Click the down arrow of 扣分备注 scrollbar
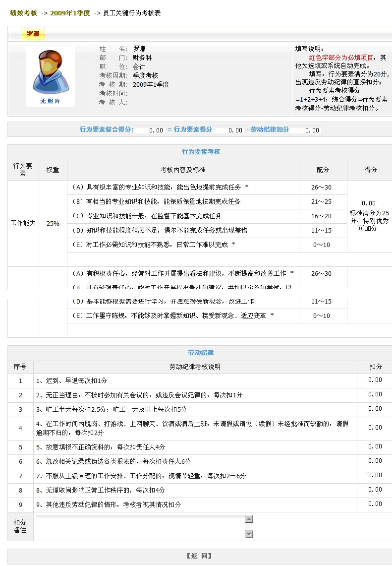The image size is (392, 566). pos(249,534)
